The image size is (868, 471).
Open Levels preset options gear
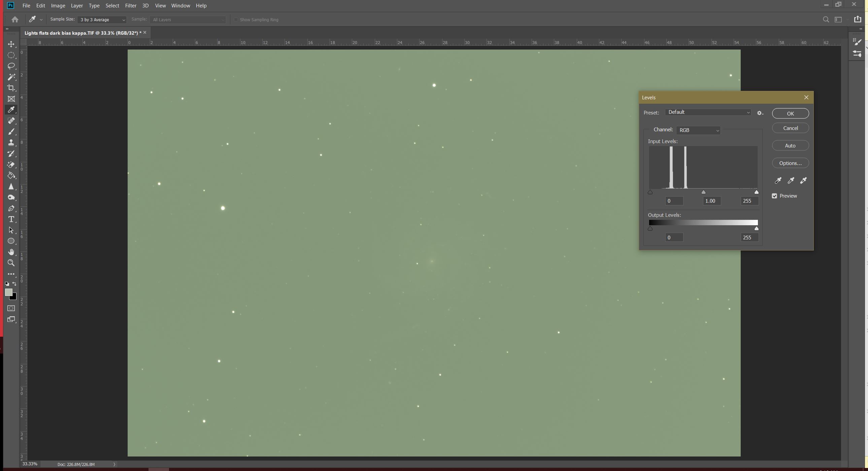point(760,113)
